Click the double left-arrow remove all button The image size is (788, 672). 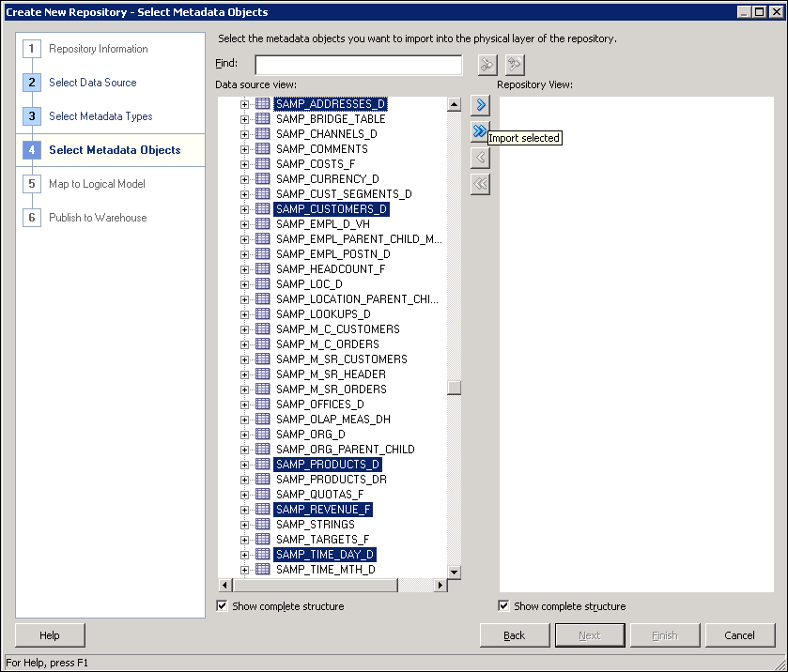pyautogui.click(x=480, y=184)
